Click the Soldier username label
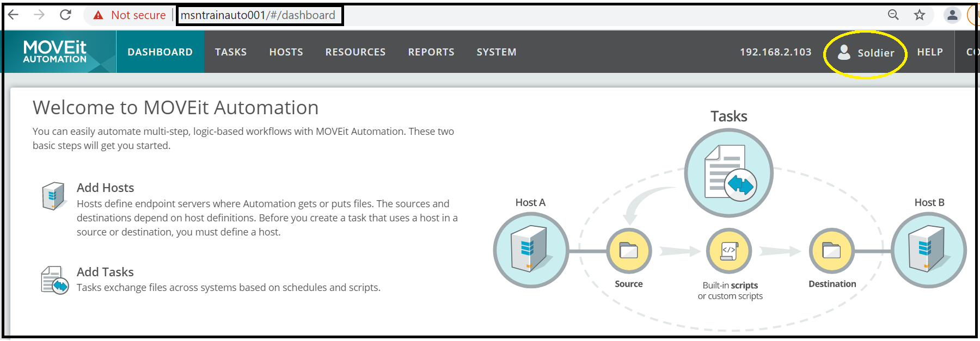The width and height of the screenshot is (980, 341). click(x=876, y=53)
